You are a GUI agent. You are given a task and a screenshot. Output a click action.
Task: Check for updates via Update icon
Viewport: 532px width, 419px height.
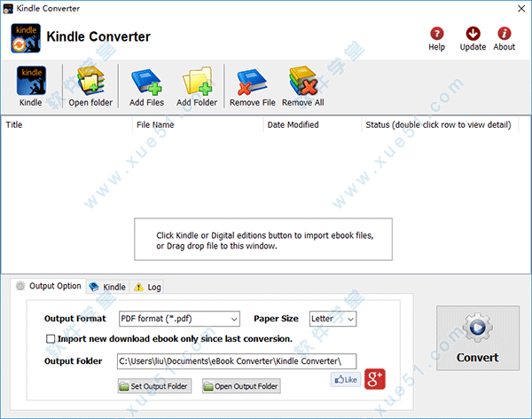point(473,39)
